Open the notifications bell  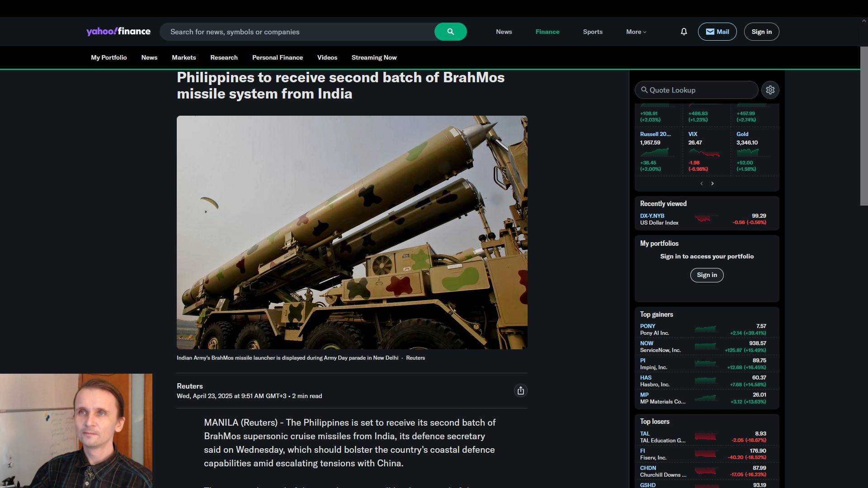tap(684, 32)
